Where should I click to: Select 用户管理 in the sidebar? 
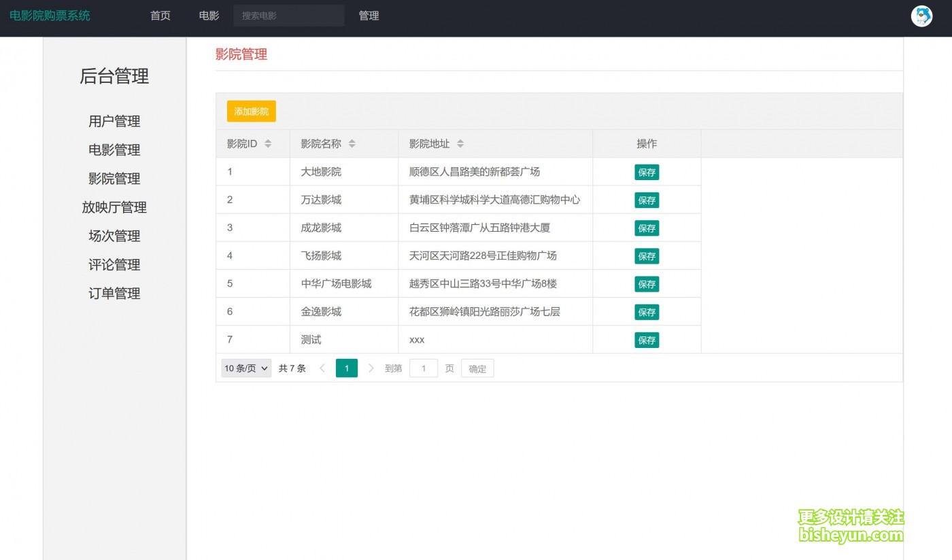click(114, 122)
